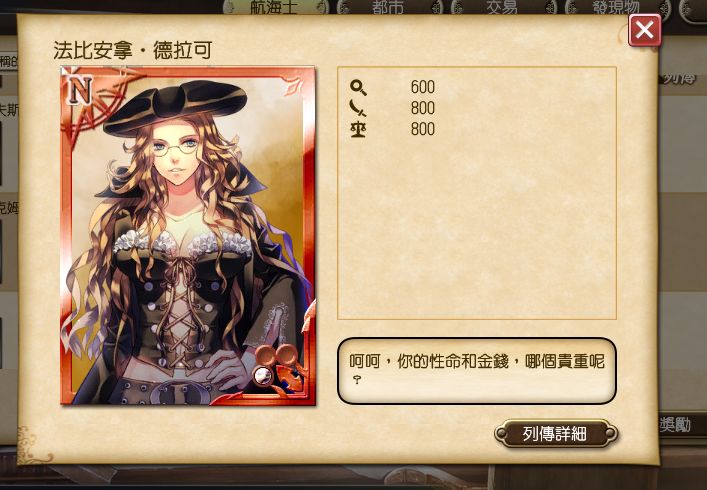Click the quote speech bubble text

477,368
